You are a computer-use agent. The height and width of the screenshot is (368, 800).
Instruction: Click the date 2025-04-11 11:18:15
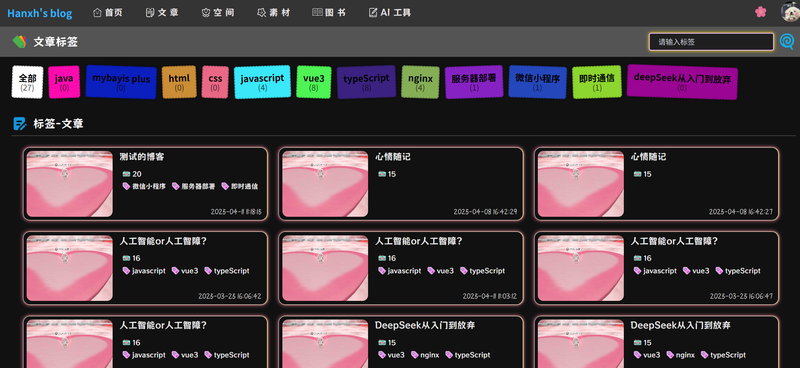coord(236,211)
